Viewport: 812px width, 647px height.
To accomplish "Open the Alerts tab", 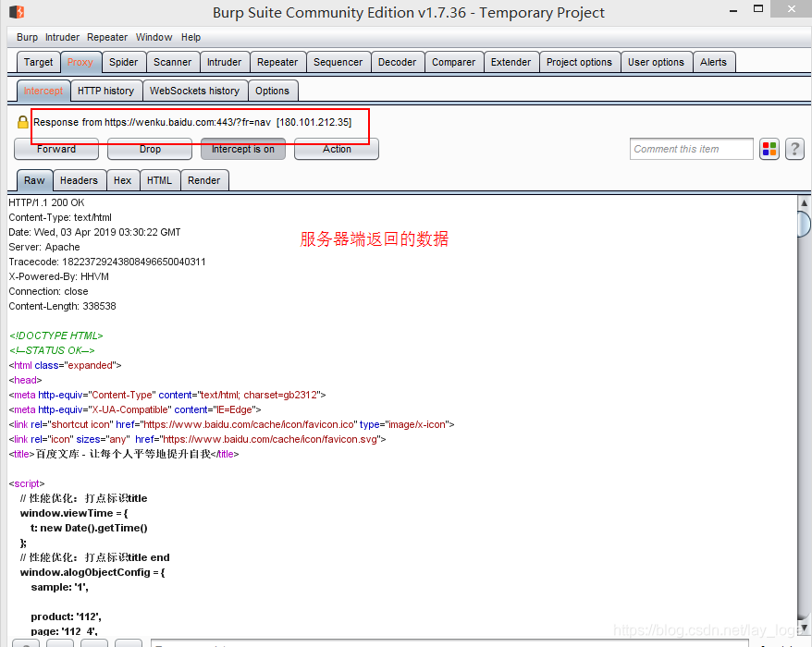I will [x=714, y=62].
